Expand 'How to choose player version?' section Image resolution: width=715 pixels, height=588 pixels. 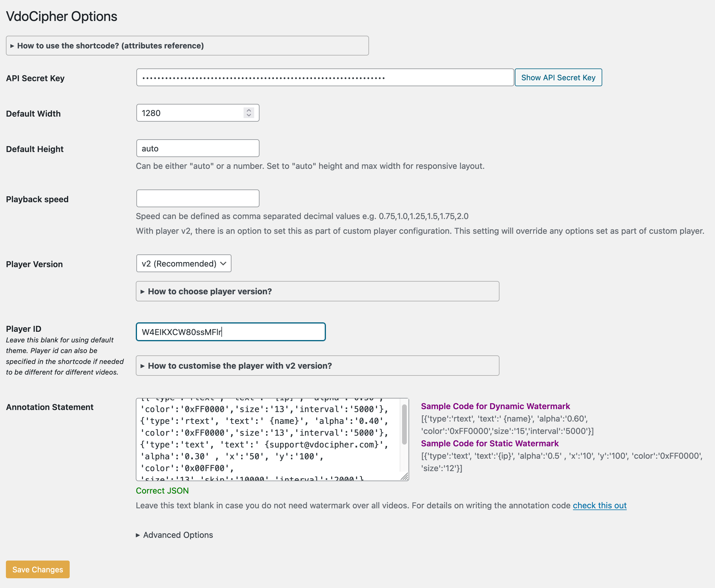(317, 291)
